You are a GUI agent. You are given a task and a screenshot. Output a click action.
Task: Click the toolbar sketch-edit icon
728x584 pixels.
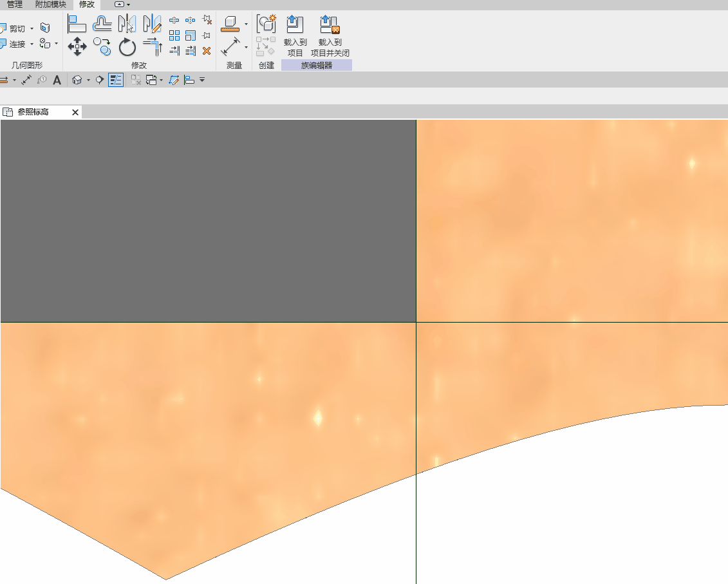pos(174,80)
